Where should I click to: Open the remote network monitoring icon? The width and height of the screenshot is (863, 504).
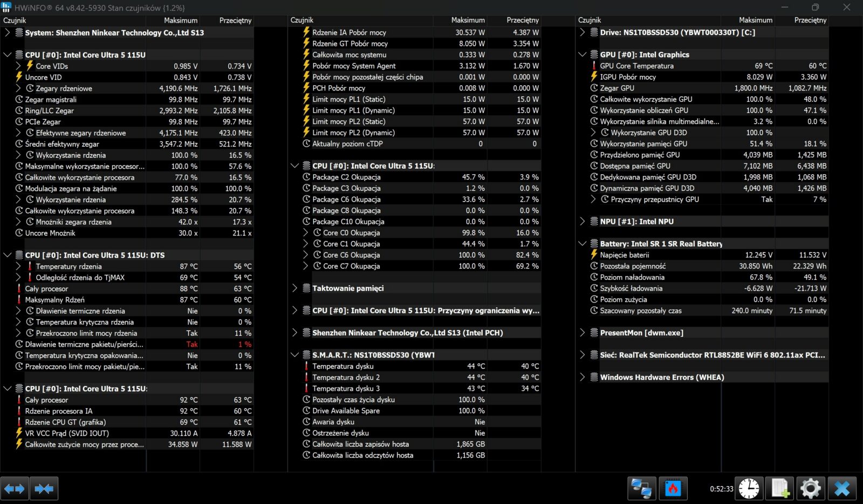click(x=641, y=489)
